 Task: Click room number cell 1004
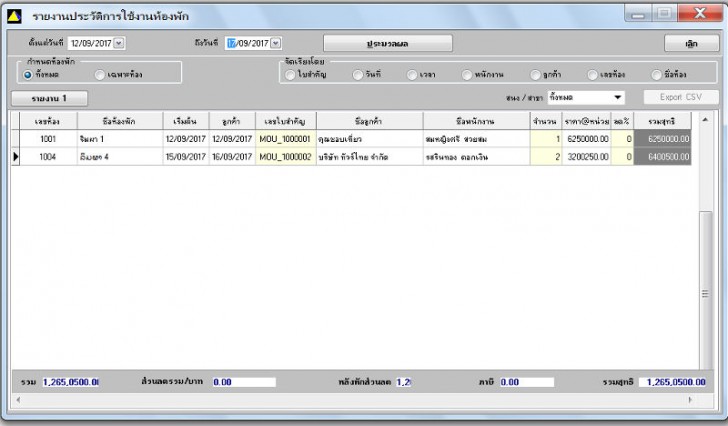click(x=48, y=157)
